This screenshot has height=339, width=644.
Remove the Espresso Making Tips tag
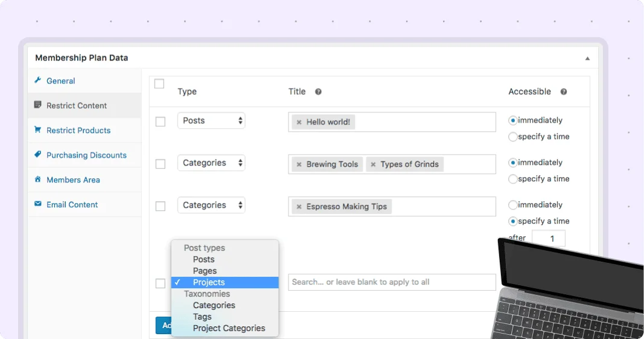299,207
